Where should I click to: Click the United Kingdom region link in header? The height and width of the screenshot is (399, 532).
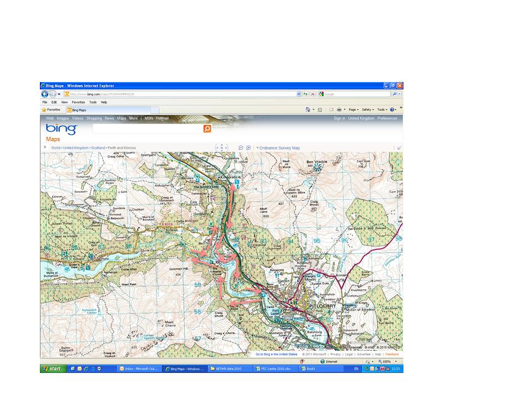point(361,119)
